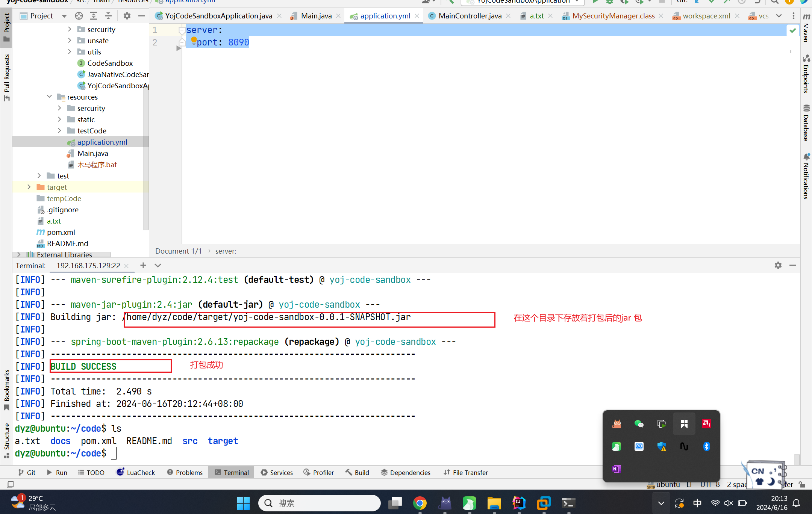Click the Bluetooth tray icon
Viewport: 812px width, 514px height.
coord(706,446)
